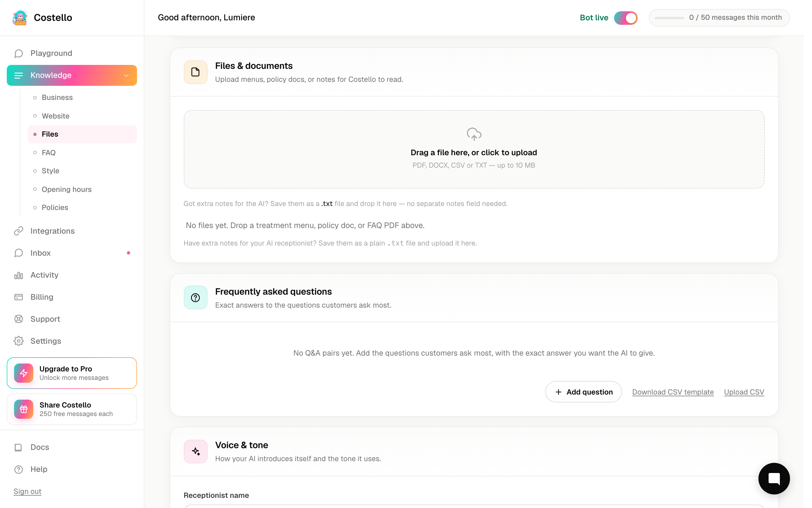
Task: Click the Costello mascot logo icon
Action: click(20, 17)
